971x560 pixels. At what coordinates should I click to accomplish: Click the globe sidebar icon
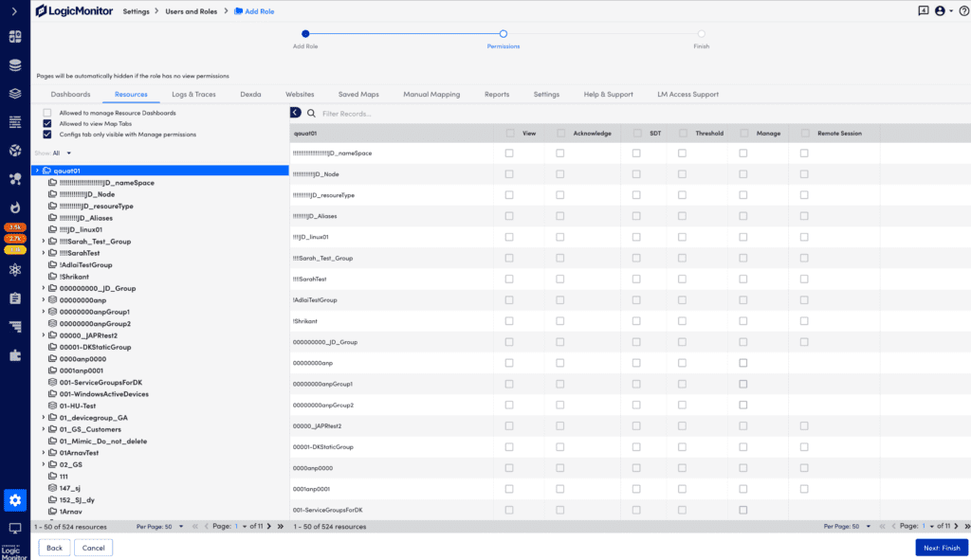(x=15, y=151)
